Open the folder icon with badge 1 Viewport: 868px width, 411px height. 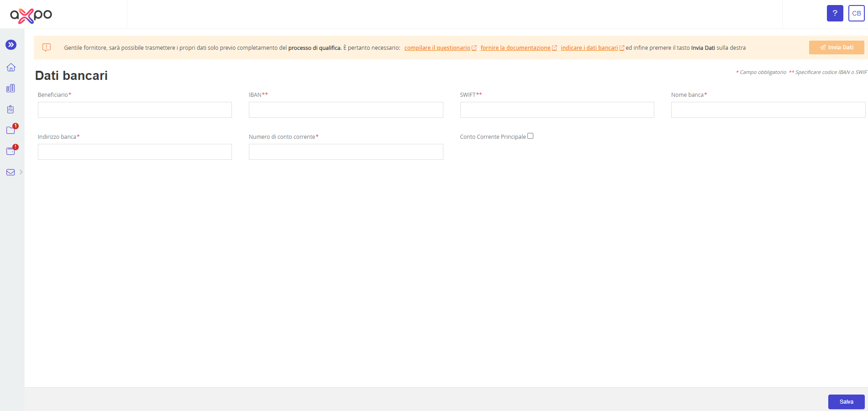[11, 130]
